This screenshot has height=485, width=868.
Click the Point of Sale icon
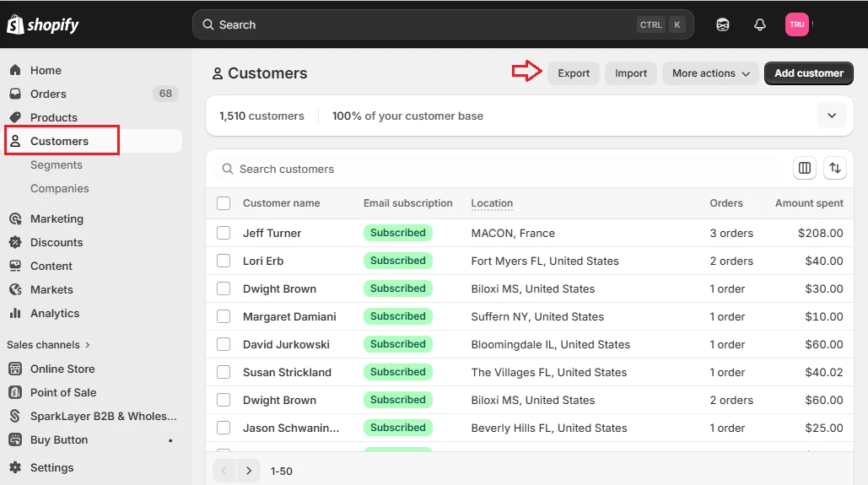tap(15, 392)
